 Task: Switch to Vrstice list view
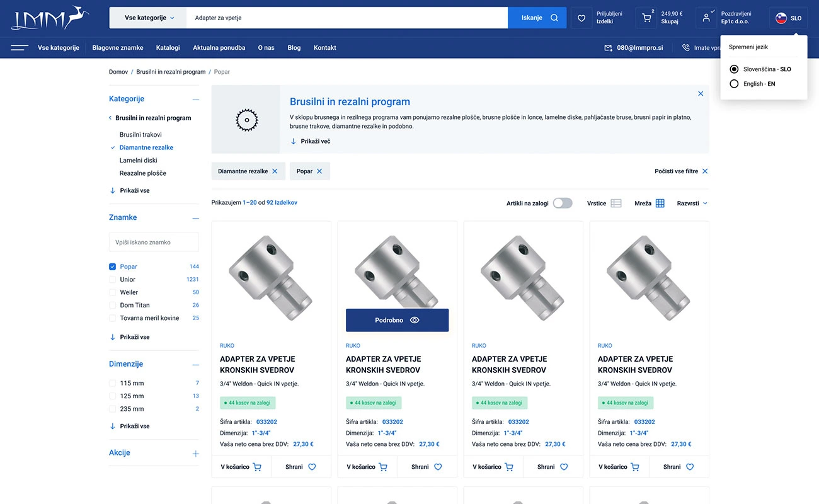click(x=616, y=203)
